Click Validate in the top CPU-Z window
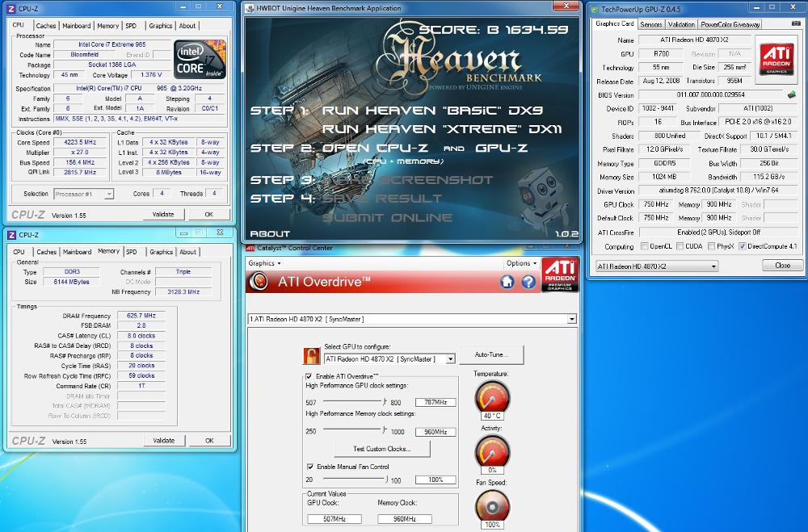 (163, 214)
